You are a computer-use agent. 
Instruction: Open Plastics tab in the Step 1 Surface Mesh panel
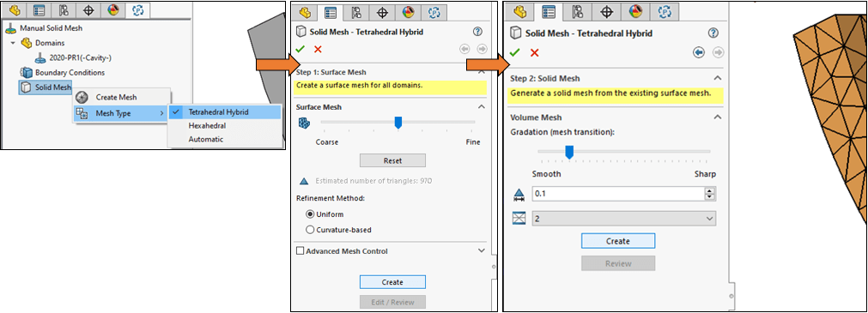pos(435,13)
